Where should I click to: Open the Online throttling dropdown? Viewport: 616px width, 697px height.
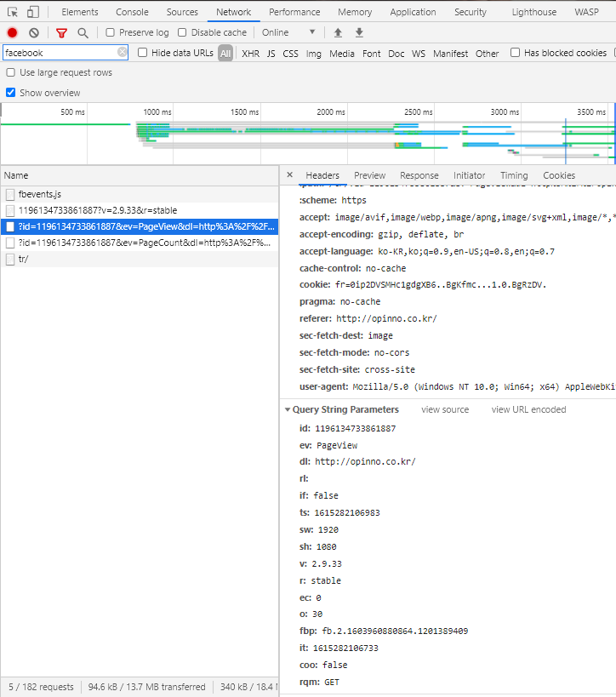click(x=288, y=32)
